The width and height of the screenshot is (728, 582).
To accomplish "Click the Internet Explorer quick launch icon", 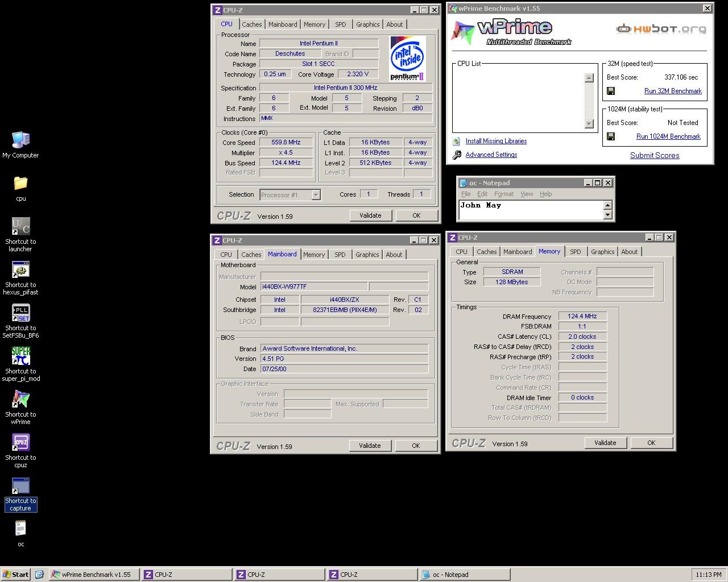I will (39, 575).
